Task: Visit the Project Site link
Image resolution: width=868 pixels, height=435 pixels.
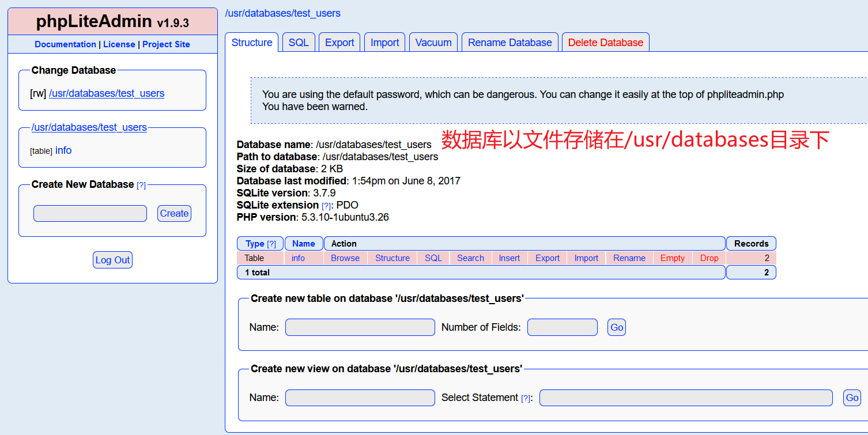Action: [166, 44]
